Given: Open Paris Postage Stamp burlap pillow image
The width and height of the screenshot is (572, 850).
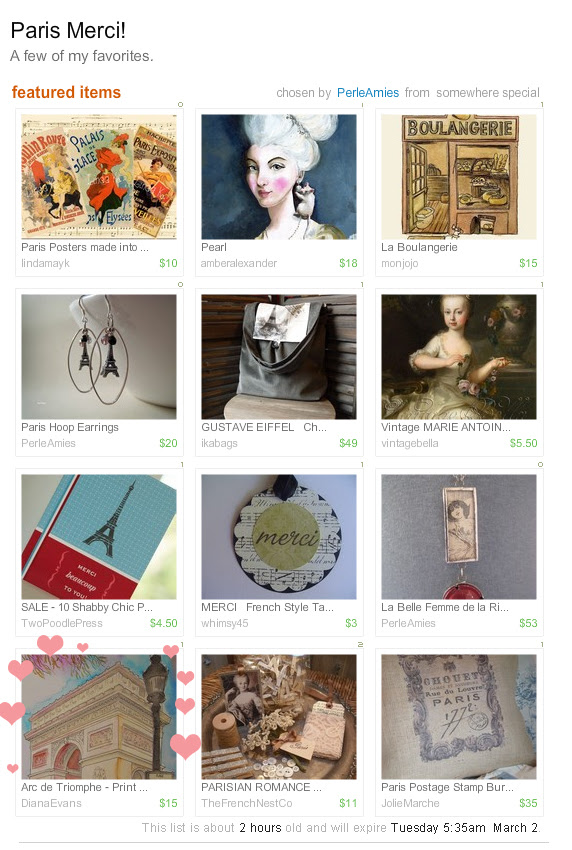Looking at the screenshot, I should point(459,717).
